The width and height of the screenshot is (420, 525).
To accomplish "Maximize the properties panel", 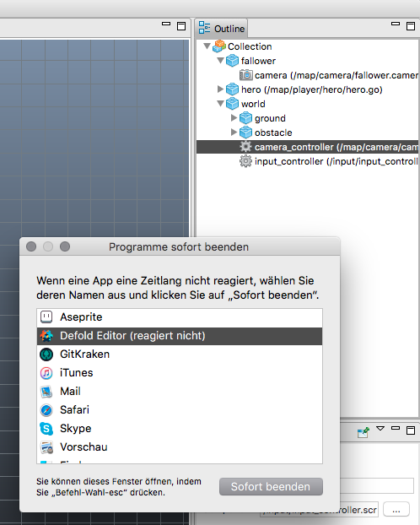I will (x=411, y=430).
